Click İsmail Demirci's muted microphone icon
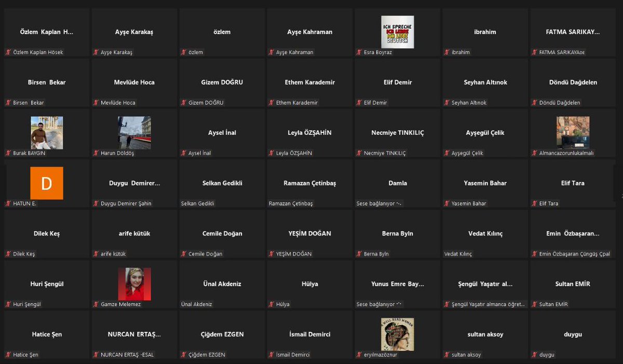Image resolution: width=623 pixels, height=364 pixels. point(272,355)
